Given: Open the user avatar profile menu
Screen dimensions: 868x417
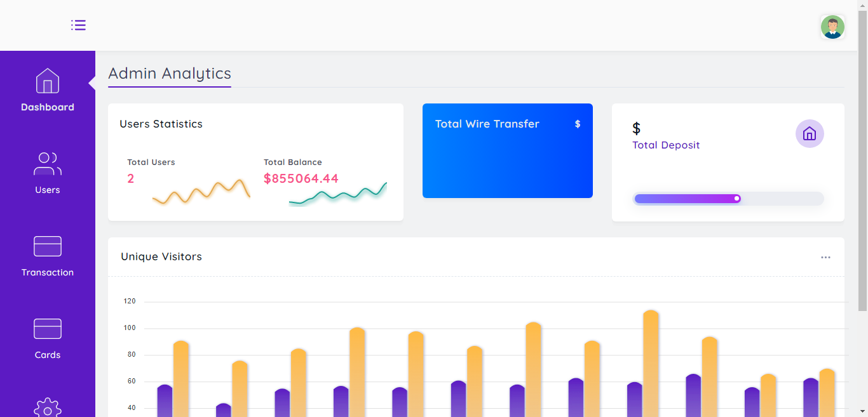Looking at the screenshot, I should (x=832, y=27).
